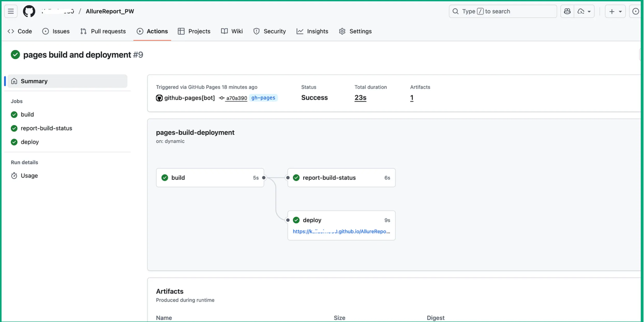The image size is (644, 322).
Task: Switch to the Pull requests tab
Action: coord(103,31)
